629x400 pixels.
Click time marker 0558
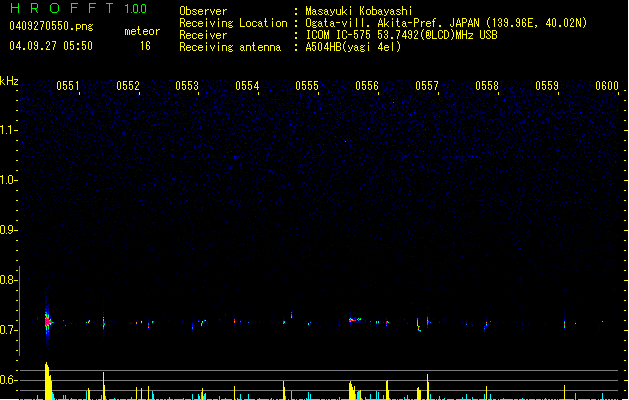tap(487, 86)
